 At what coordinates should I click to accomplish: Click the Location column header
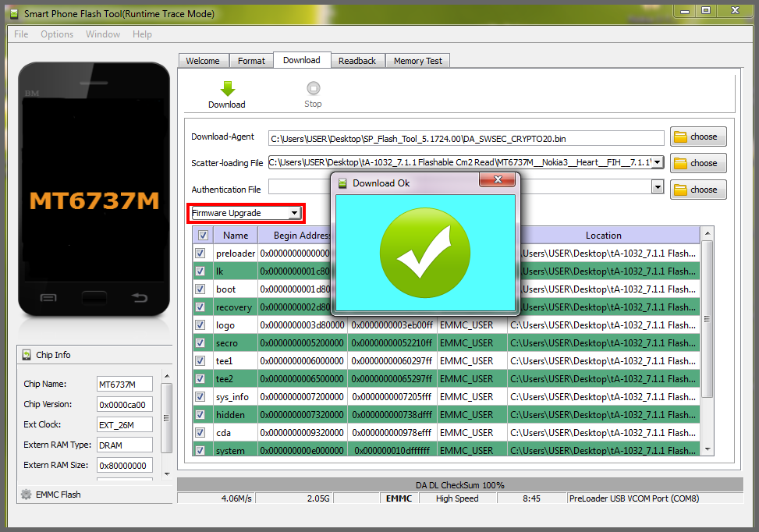(x=603, y=236)
